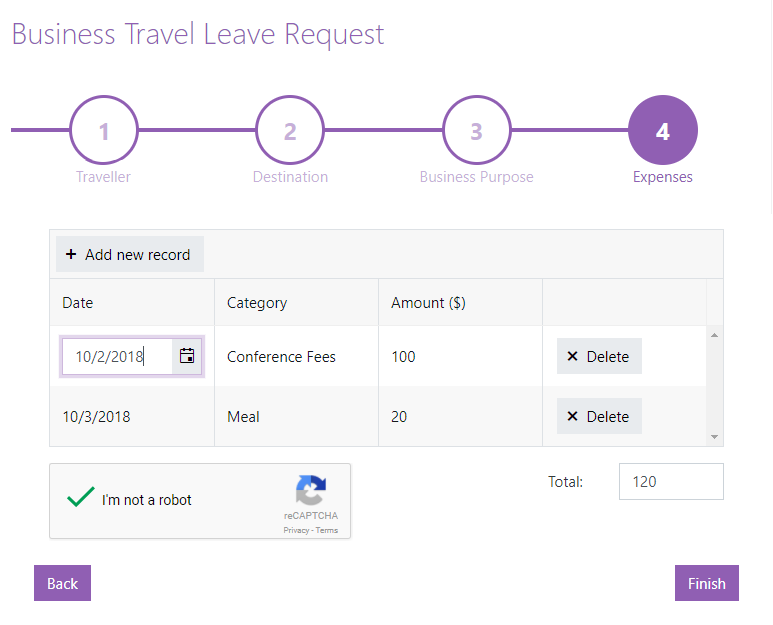Click the Total field showing 120
The image size is (773, 625).
pos(671,481)
